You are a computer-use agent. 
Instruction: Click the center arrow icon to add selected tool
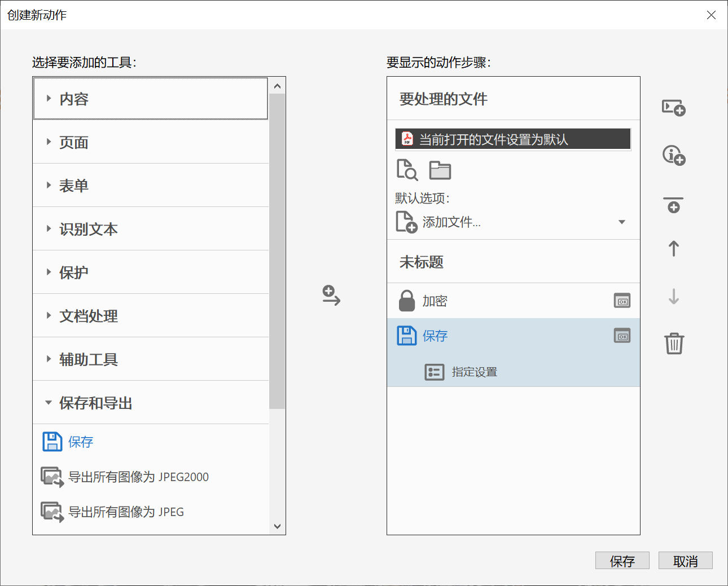(x=330, y=296)
